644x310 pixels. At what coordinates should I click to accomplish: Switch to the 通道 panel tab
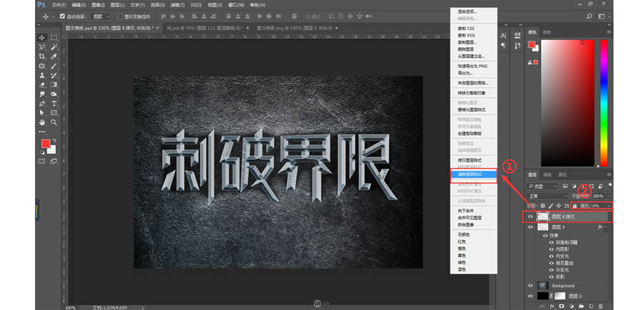click(x=547, y=175)
